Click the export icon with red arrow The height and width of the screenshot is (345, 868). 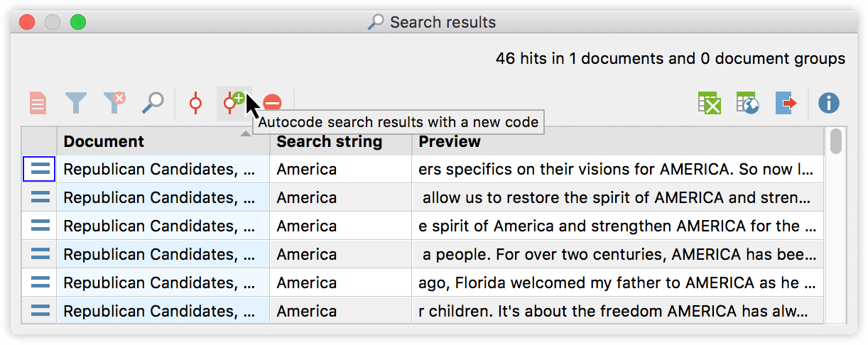tap(786, 104)
